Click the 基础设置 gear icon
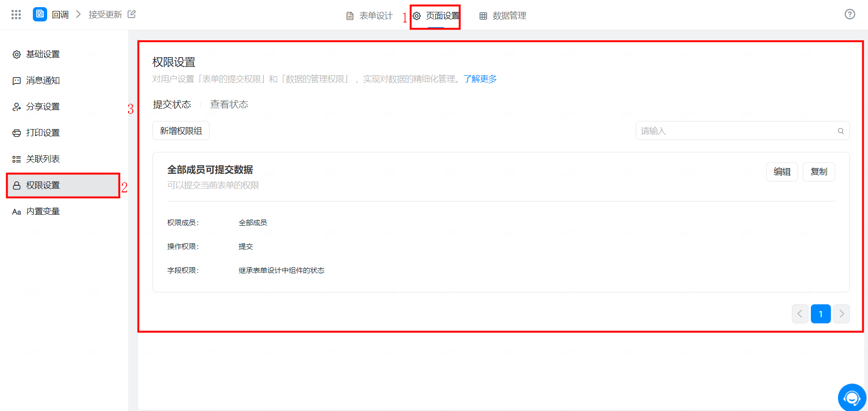The image size is (868, 411). (17, 54)
